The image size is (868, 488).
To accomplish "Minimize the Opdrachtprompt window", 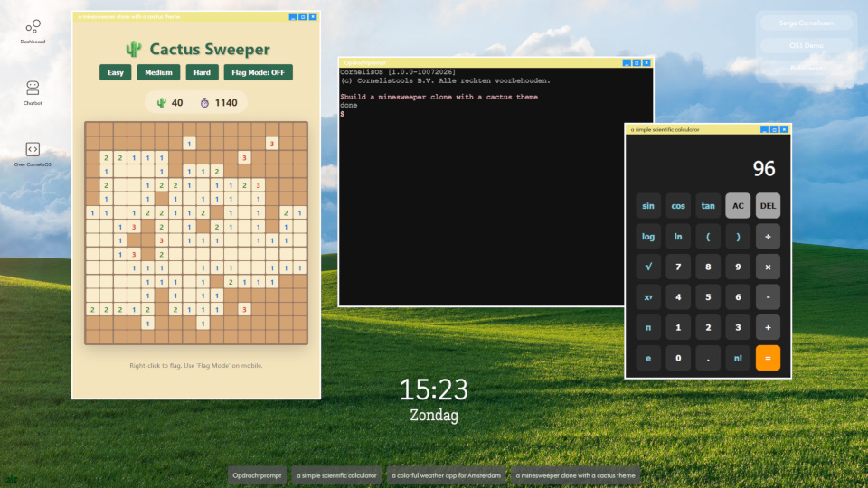I will point(627,62).
